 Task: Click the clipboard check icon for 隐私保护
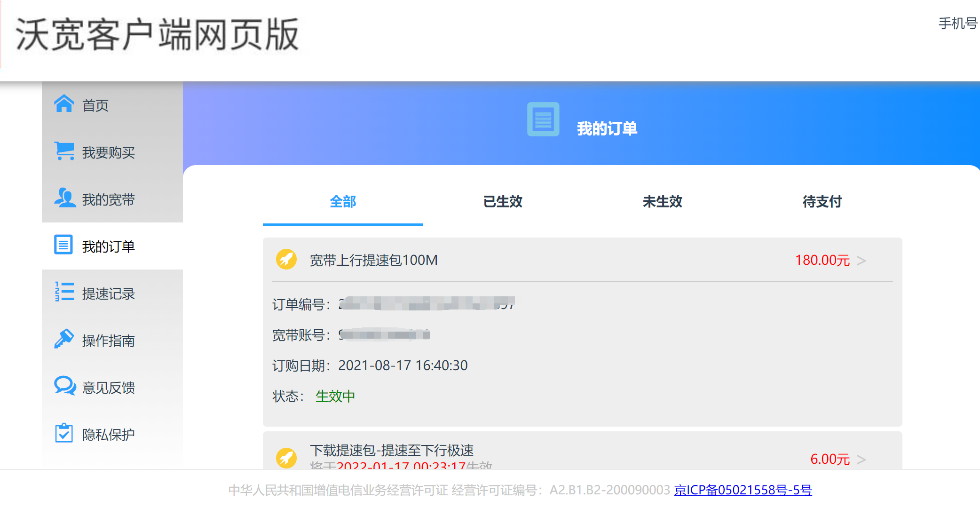click(63, 433)
